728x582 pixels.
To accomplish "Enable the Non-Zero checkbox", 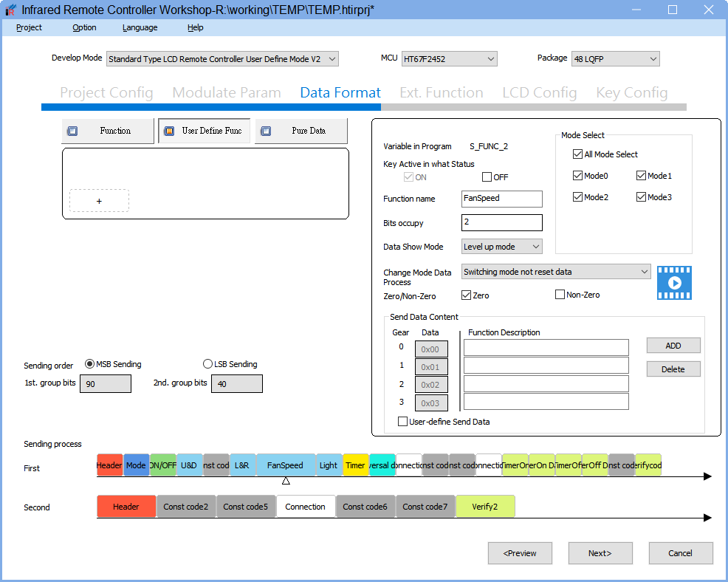I will pyautogui.click(x=560, y=295).
